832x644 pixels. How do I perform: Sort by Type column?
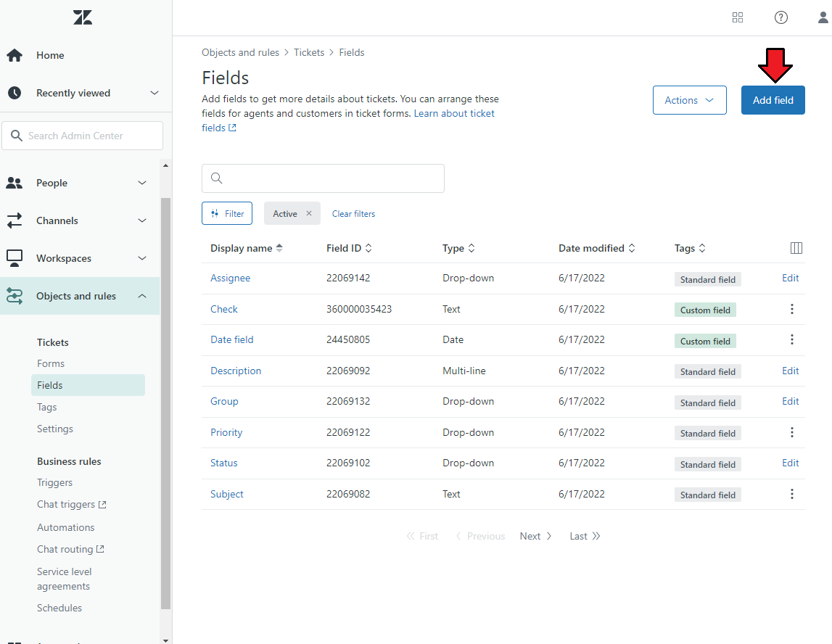pos(458,248)
